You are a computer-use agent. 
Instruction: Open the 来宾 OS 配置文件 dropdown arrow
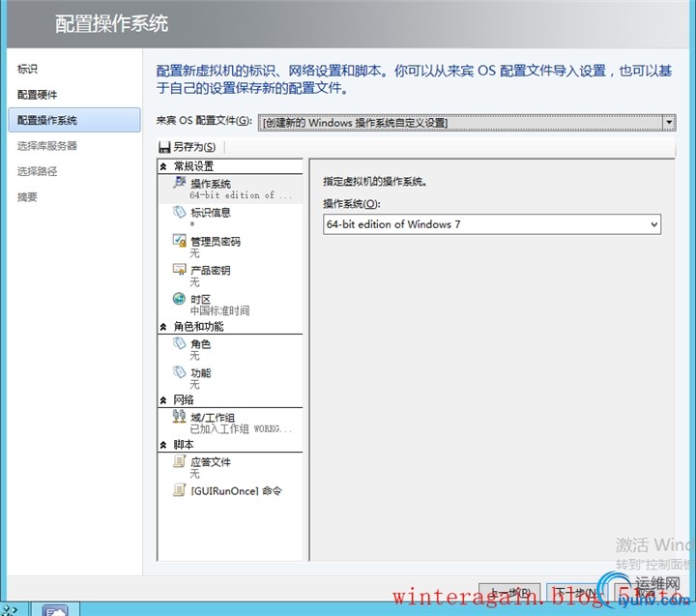(669, 122)
